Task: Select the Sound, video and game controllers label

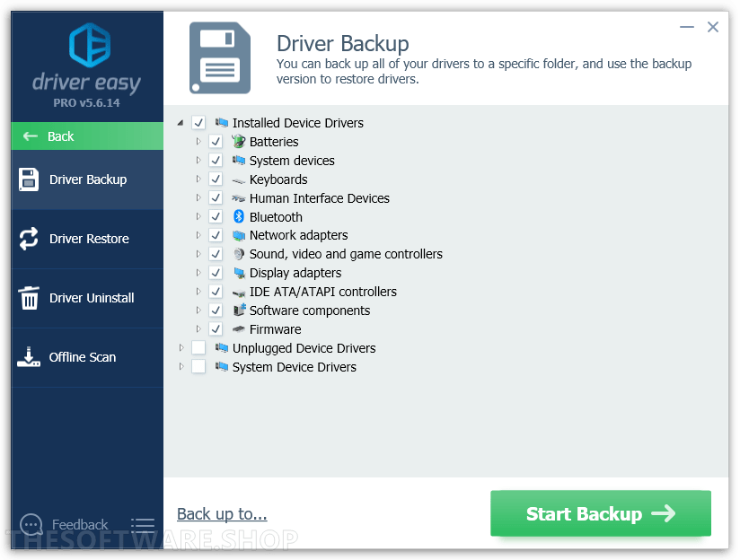Action: coord(346,254)
